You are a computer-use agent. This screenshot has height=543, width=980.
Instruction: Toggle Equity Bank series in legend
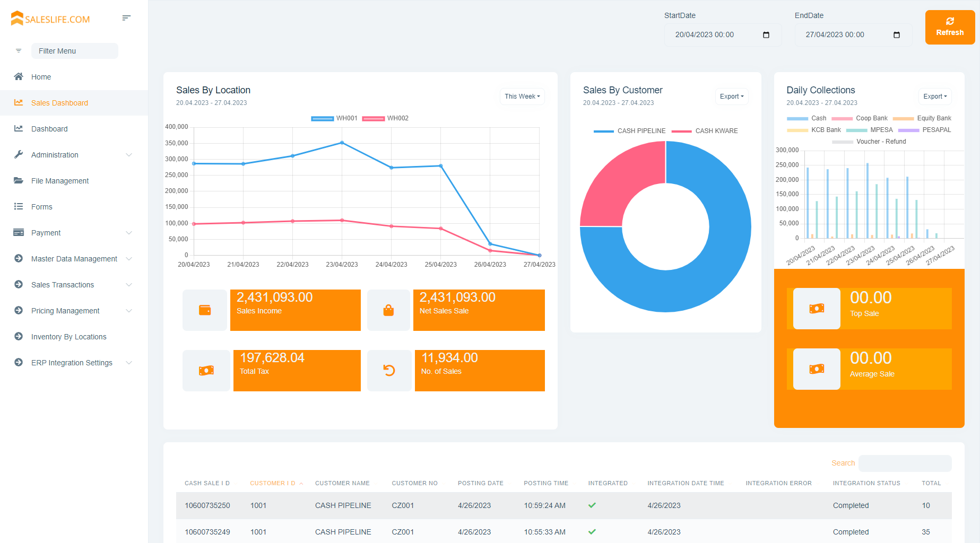[922, 118]
